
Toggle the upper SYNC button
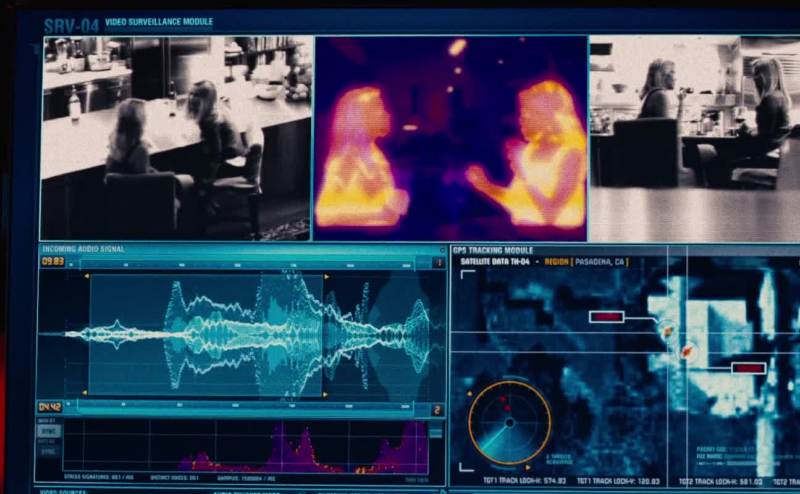[47, 432]
